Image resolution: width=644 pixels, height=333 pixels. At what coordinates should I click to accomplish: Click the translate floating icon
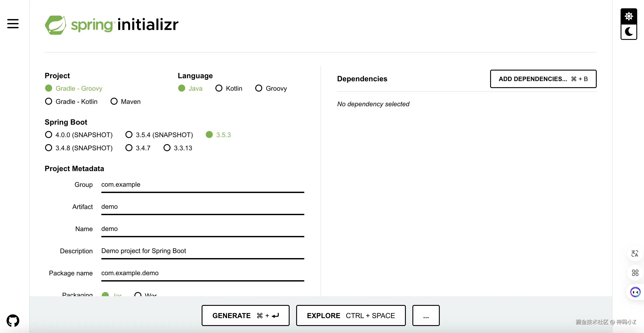[635, 253]
